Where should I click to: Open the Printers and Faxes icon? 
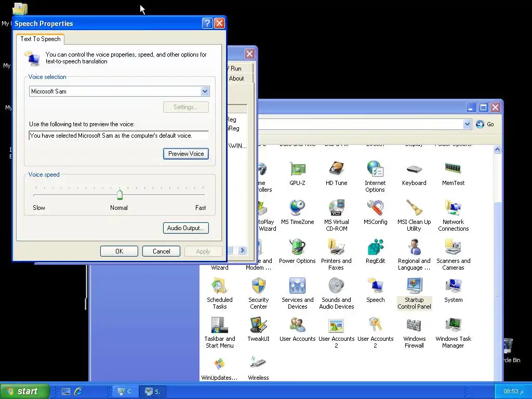[x=336, y=255]
